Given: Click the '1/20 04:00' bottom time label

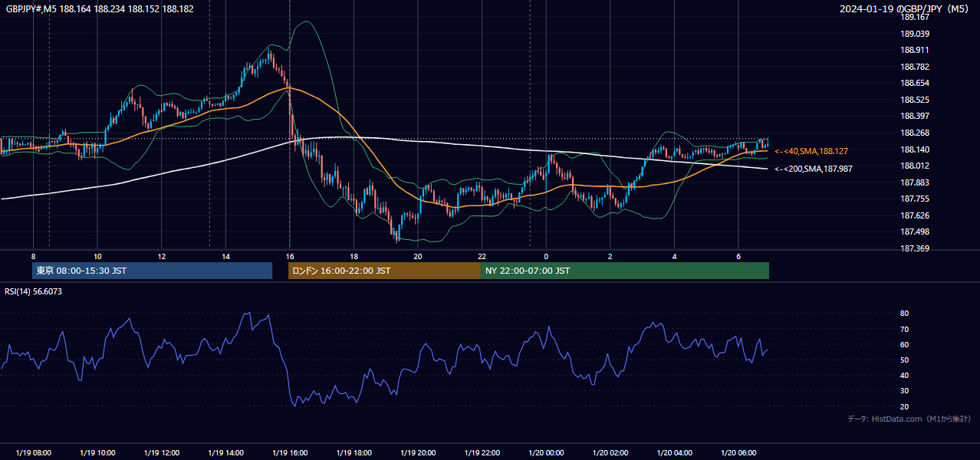Looking at the screenshot, I should pos(674,453).
